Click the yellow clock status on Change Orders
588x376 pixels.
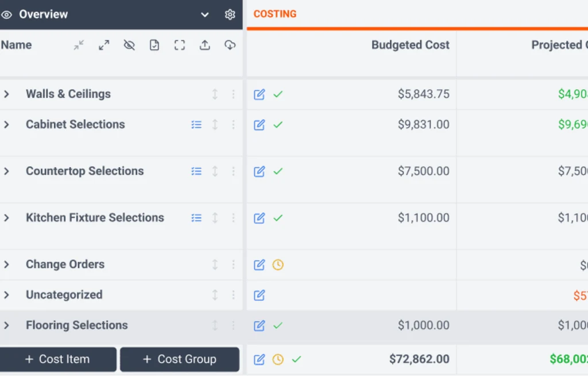(x=278, y=265)
